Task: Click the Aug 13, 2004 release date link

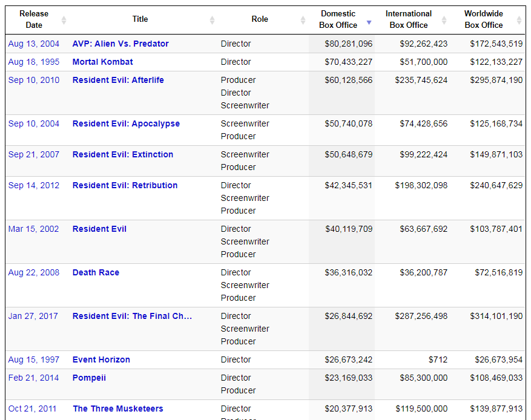Action: coord(34,44)
